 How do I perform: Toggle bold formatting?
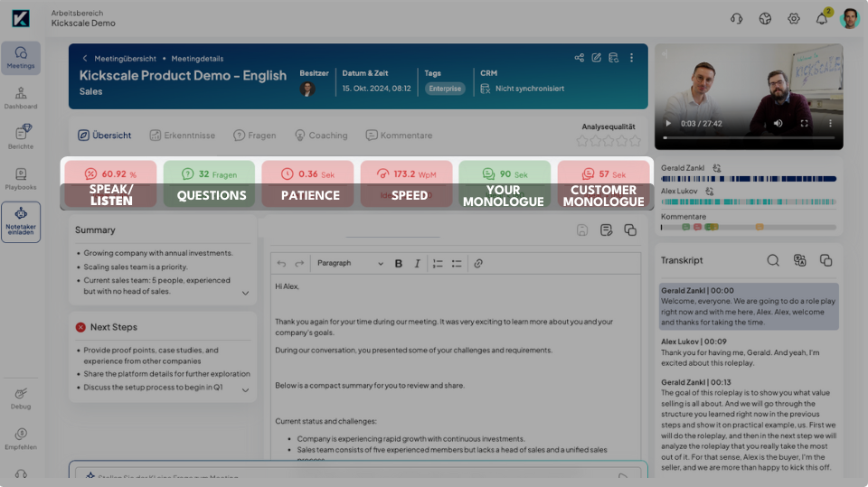pyautogui.click(x=398, y=264)
